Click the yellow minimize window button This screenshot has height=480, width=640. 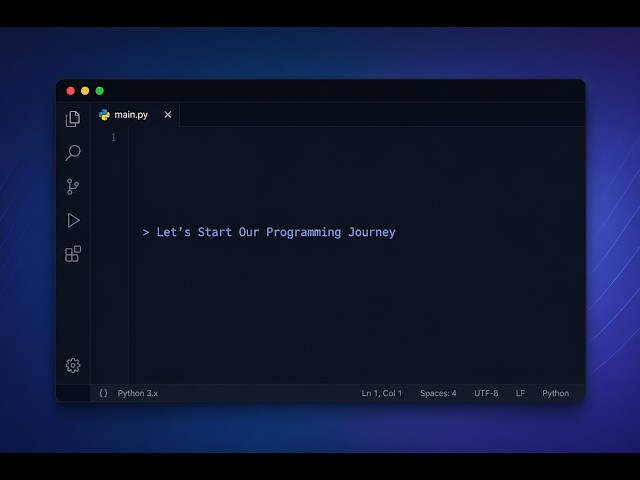(85, 91)
